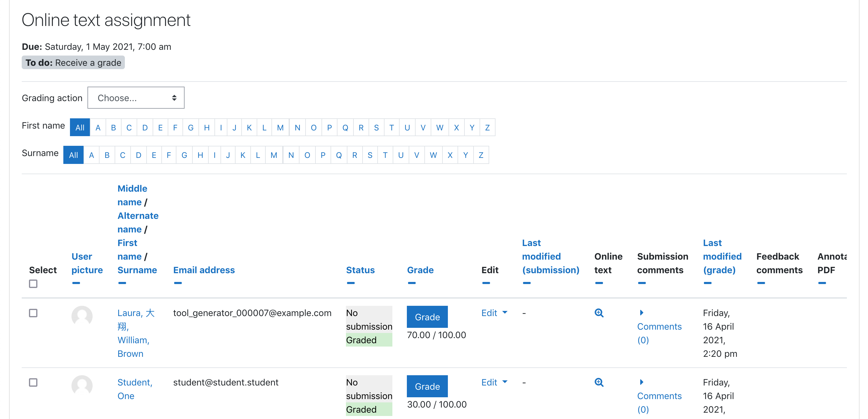Screen dimensions: 868x419
Task: Sort table by Middle name
Action: click(132, 195)
